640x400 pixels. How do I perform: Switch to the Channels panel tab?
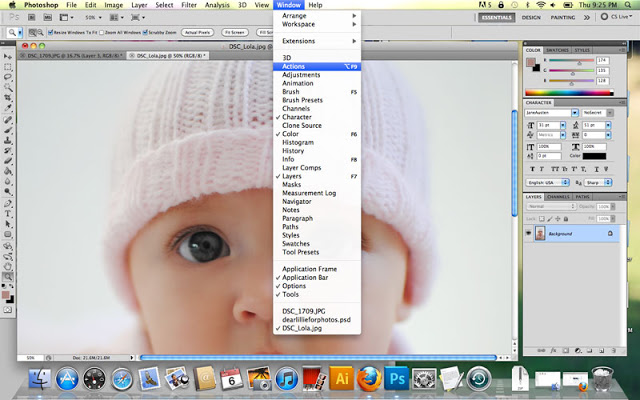point(558,197)
